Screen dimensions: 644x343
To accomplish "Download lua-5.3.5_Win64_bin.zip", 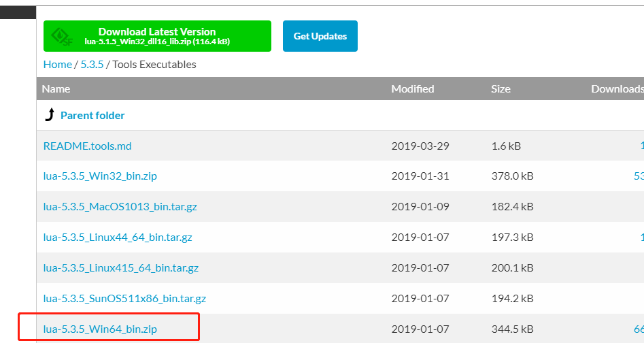I will tap(100, 329).
